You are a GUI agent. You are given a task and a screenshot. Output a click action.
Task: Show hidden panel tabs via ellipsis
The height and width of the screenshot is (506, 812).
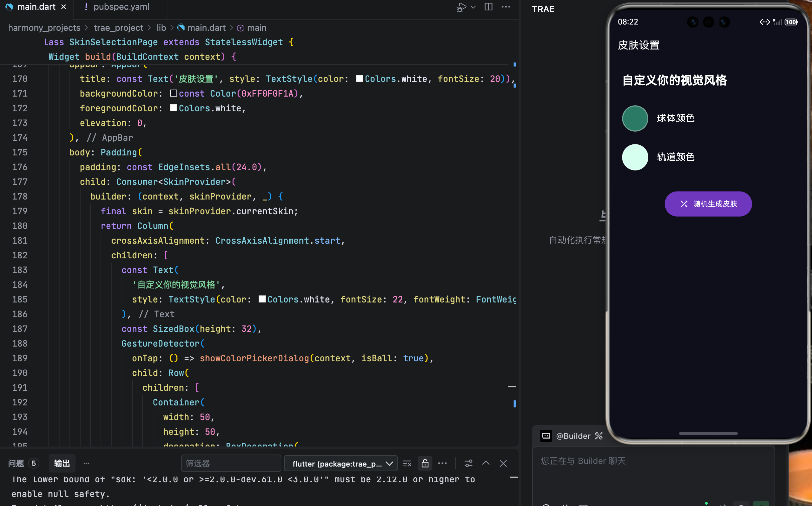point(86,463)
